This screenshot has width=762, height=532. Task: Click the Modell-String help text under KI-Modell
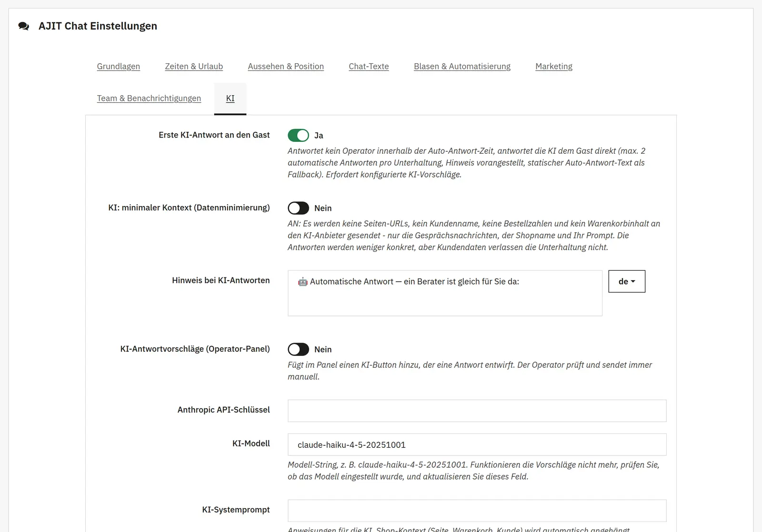473,471
